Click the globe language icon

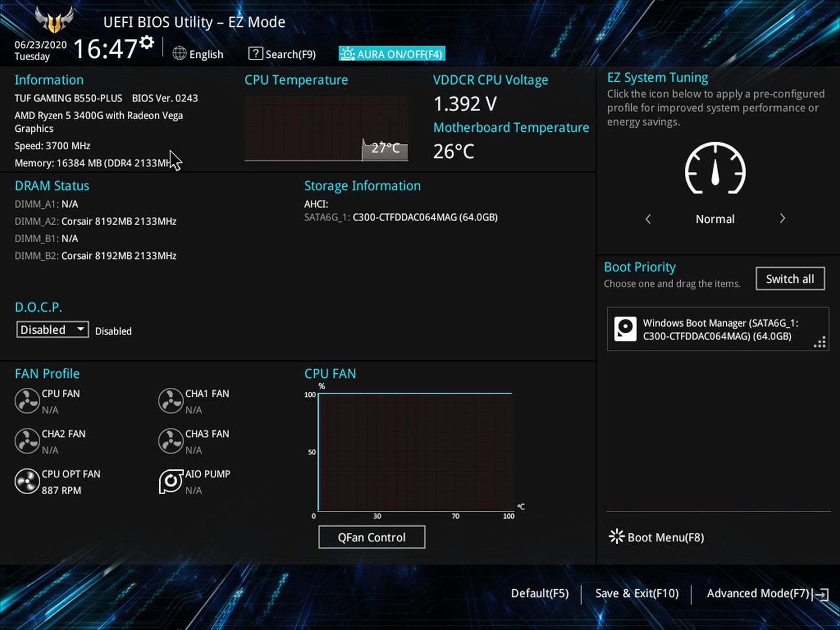coord(180,54)
